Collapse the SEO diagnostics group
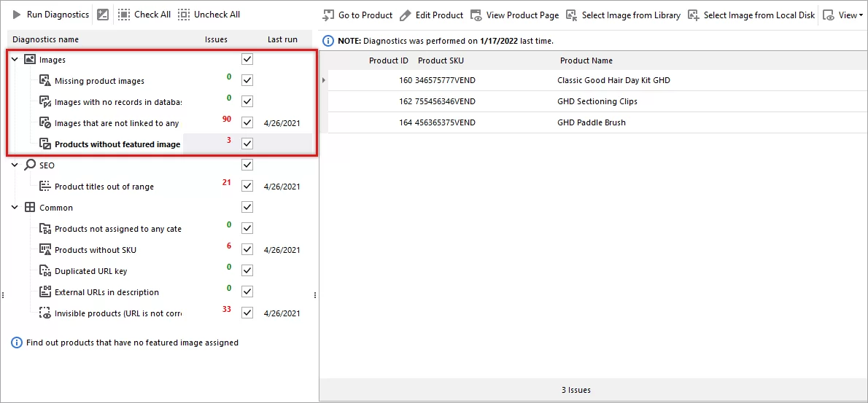 [x=15, y=165]
